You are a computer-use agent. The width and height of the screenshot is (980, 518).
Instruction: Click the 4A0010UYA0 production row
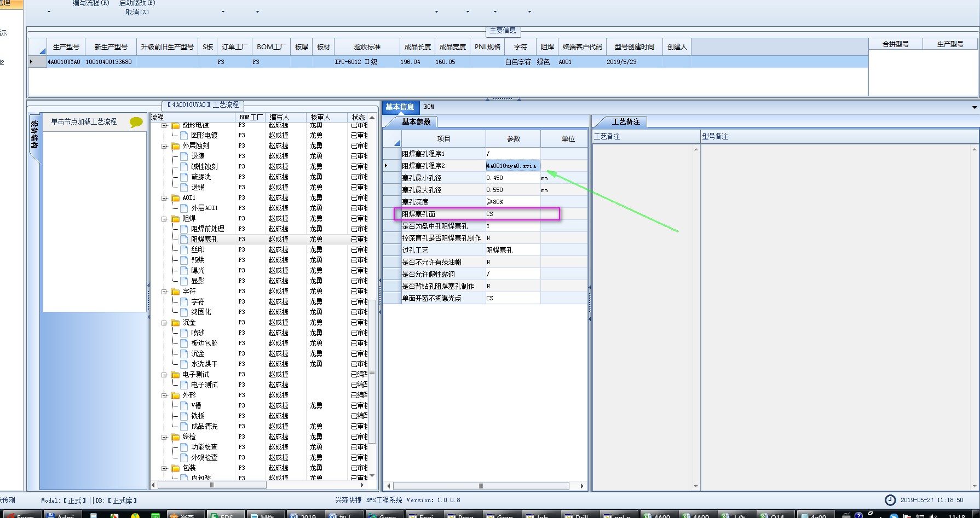click(448, 62)
